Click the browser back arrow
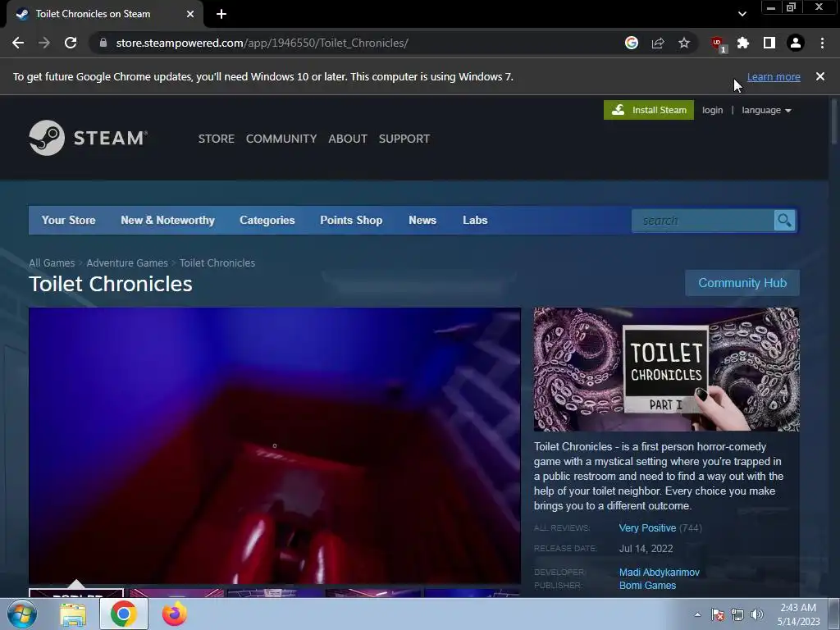The image size is (840, 630). click(x=18, y=43)
